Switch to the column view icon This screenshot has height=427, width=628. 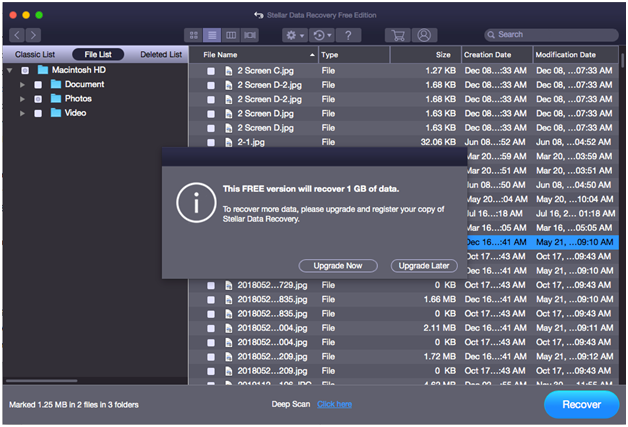tap(231, 35)
